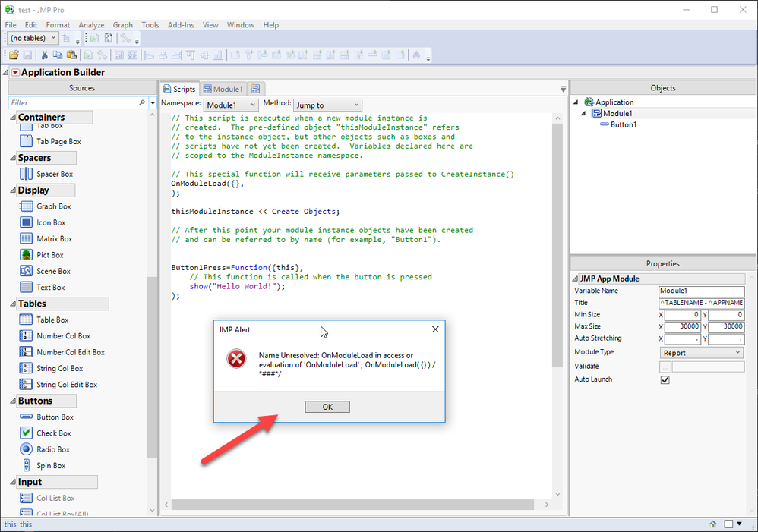Viewport: 758px width, 532px height.
Task: Collapse the Application tree node
Action: click(x=576, y=102)
